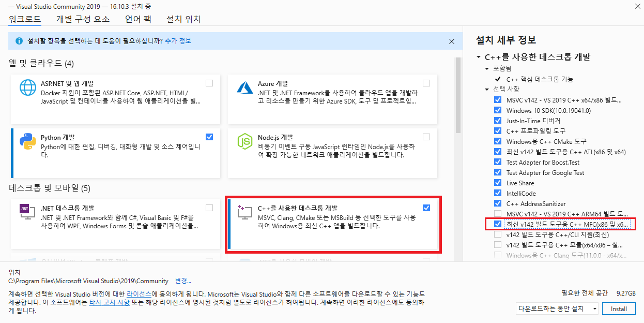Collapse the 선택 사항 section
This screenshot has height=323, width=644.
(487, 90)
